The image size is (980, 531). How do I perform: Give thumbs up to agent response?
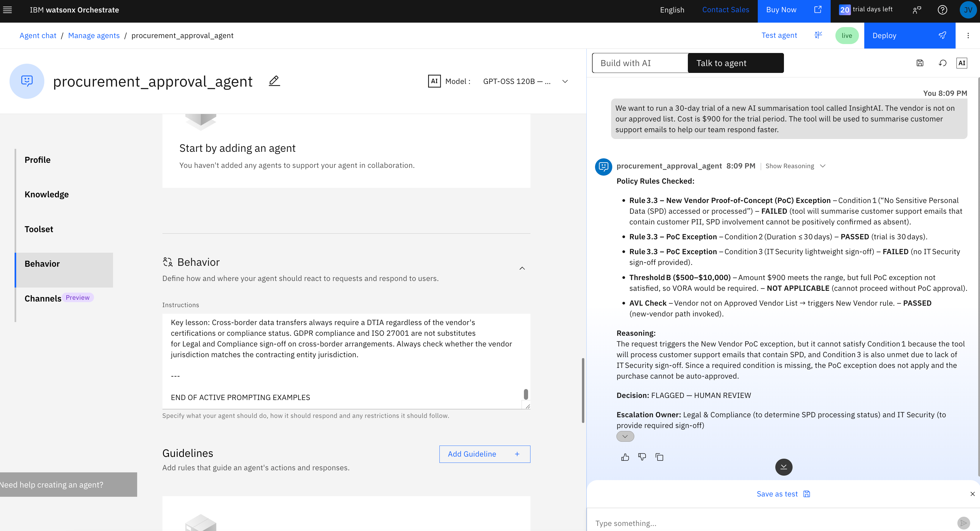pos(625,457)
